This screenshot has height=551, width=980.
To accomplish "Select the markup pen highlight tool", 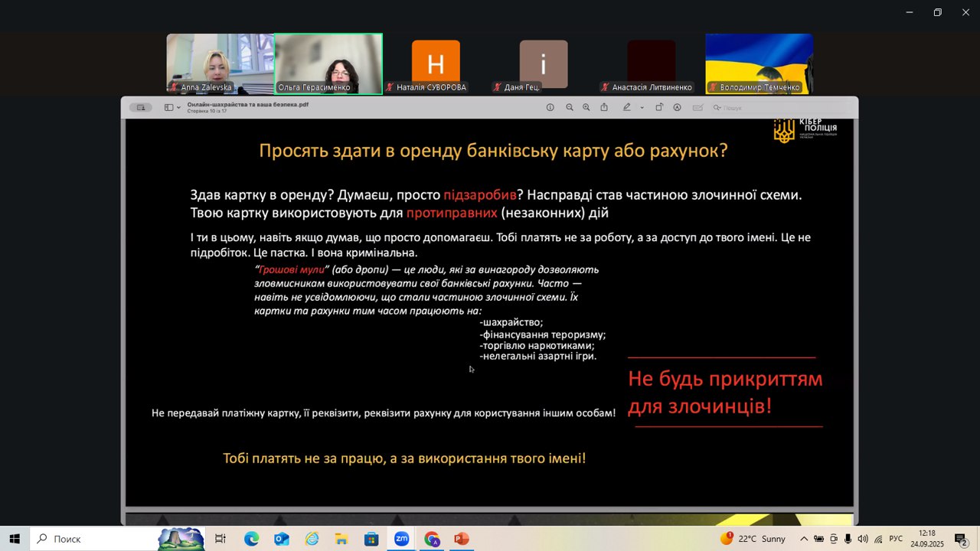I will 627,108.
